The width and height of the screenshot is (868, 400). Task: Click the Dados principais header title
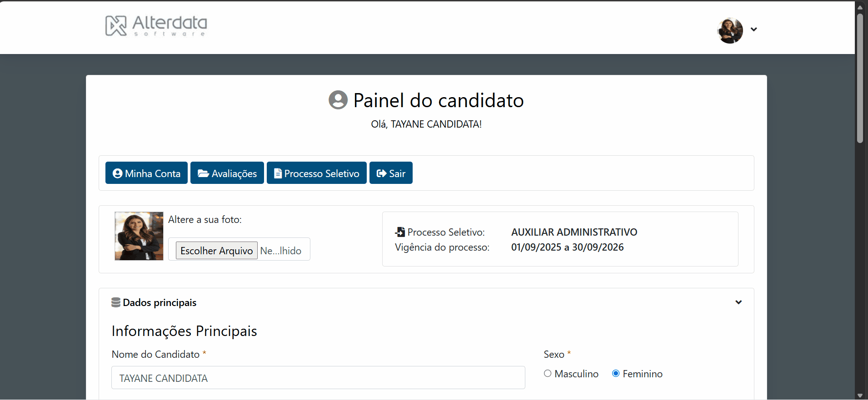coord(160,303)
